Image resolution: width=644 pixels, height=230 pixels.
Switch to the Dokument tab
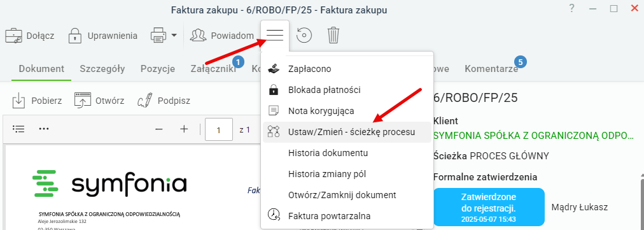[41, 69]
